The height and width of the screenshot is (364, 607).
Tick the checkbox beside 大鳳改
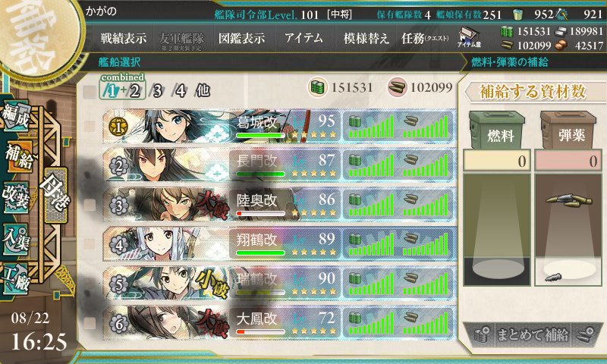[90, 322]
